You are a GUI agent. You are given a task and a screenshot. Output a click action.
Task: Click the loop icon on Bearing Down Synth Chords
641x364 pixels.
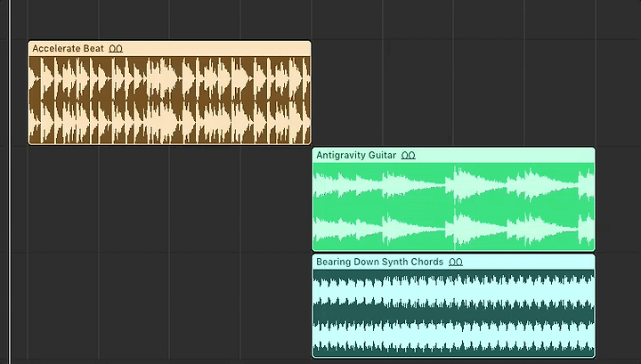pyautogui.click(x=456, y=262)
